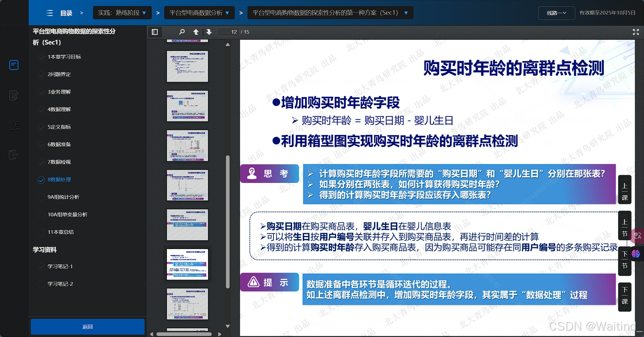Screen dimensions: 644x337
Task: Open the 目录 list icon
Action: coord(50,13)
